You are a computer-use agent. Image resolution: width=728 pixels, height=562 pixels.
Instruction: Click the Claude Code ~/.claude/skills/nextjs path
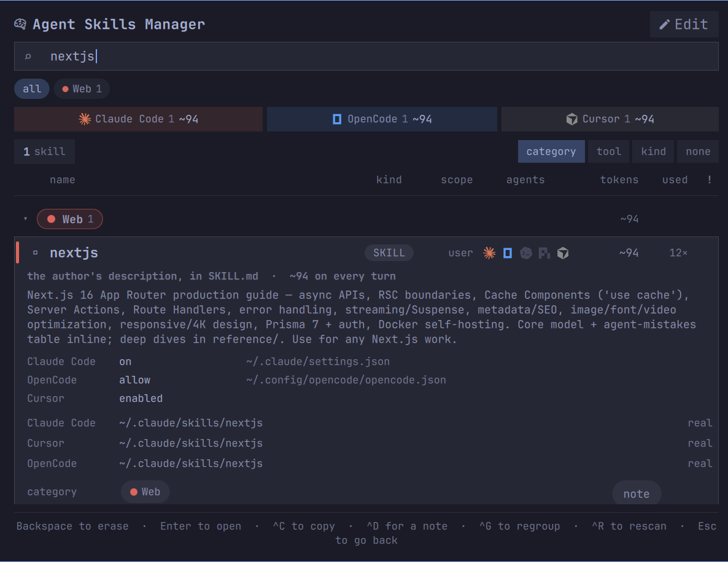click(191, 423)
